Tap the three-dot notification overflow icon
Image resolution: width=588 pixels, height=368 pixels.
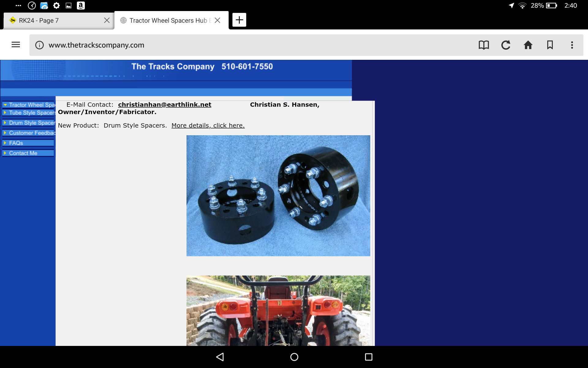(x=18, y=5)
